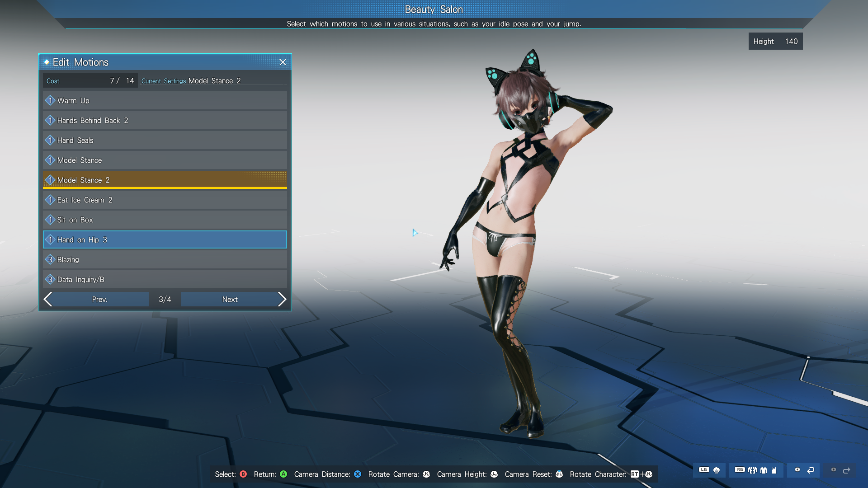Close the Edit Motions panel
This screenshot has height=488, width=868.
click(283, 62)
